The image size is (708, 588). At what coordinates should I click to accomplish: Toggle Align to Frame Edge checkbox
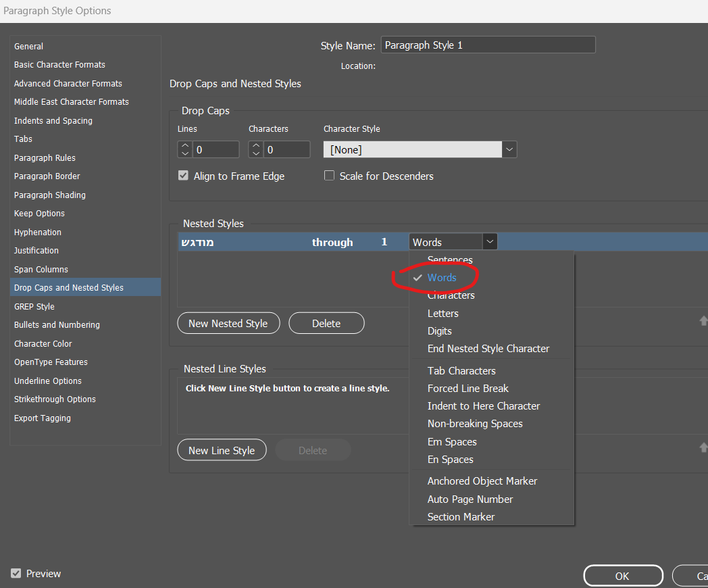pyautogui.click(x=183, y=176)
